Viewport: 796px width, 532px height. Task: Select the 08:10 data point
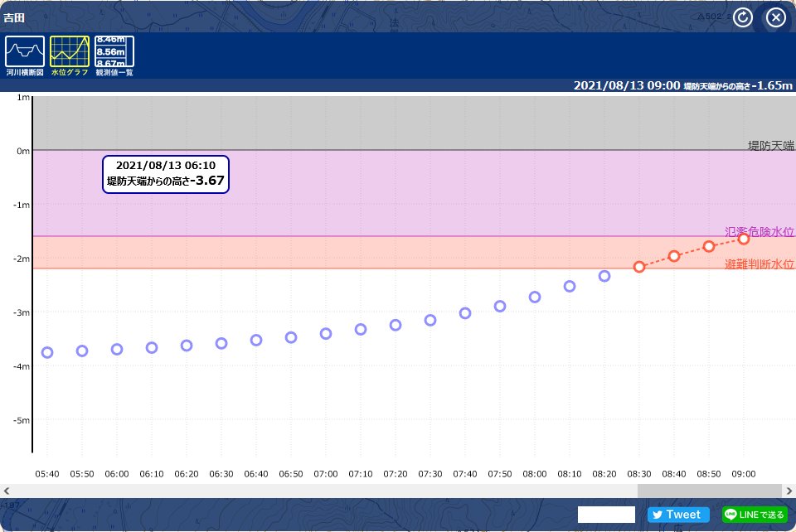pyautogui.click(x=570, y=287)
